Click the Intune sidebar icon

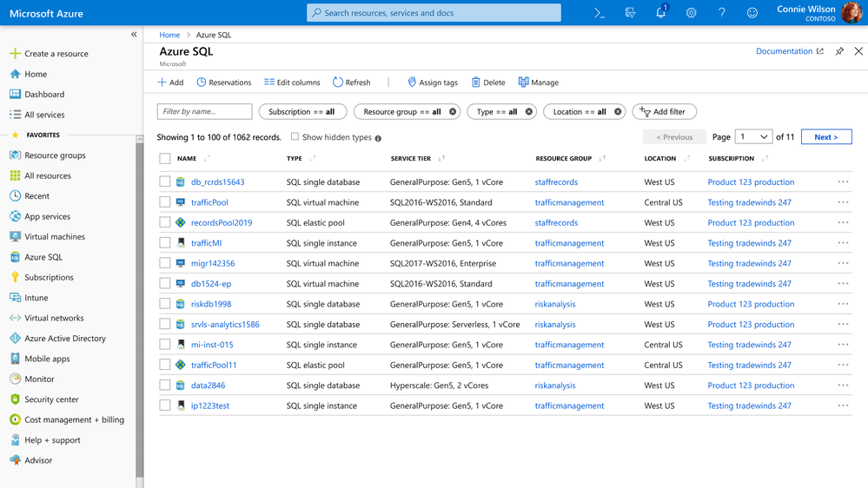point(15,298)
